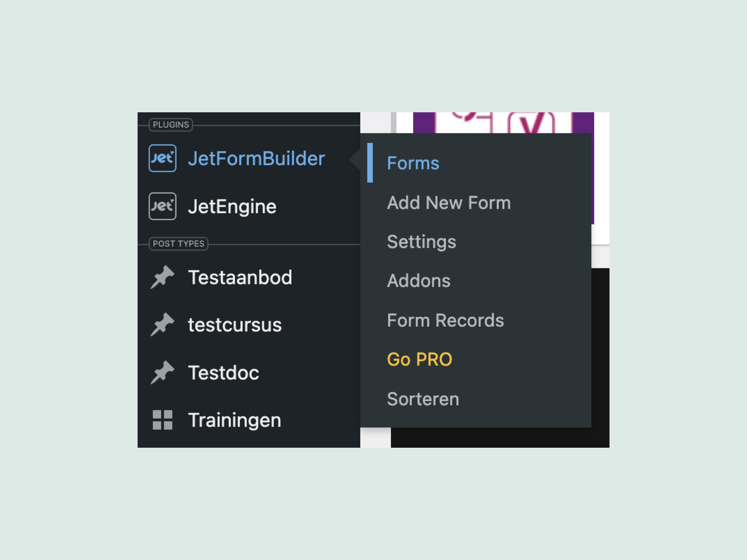This screenshot has width=747, height=560.
Task: Open the Trainingen post type
Action: [x=235, y=420]
